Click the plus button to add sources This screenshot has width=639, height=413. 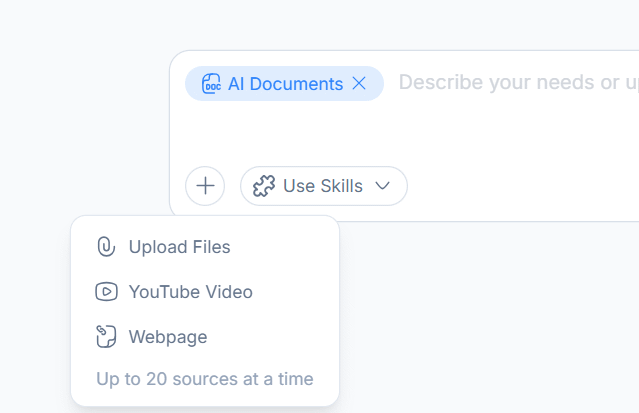tap(205, 186)
